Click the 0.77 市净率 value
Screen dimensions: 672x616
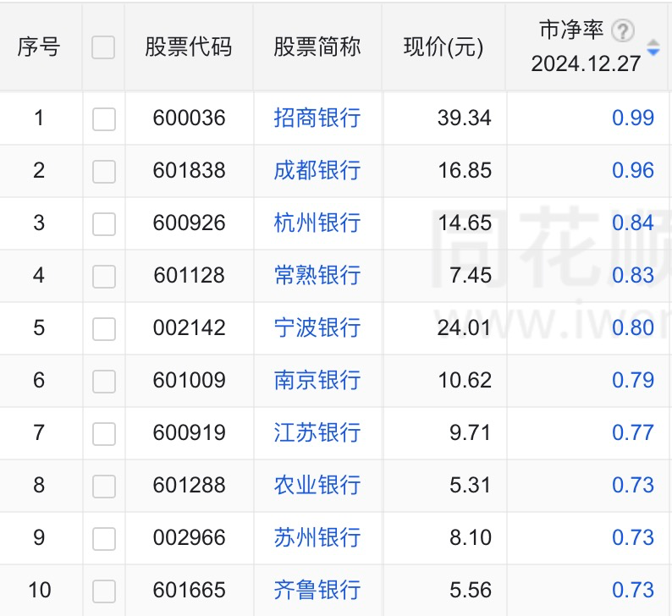pyautogui.click(x=633, y=432)
